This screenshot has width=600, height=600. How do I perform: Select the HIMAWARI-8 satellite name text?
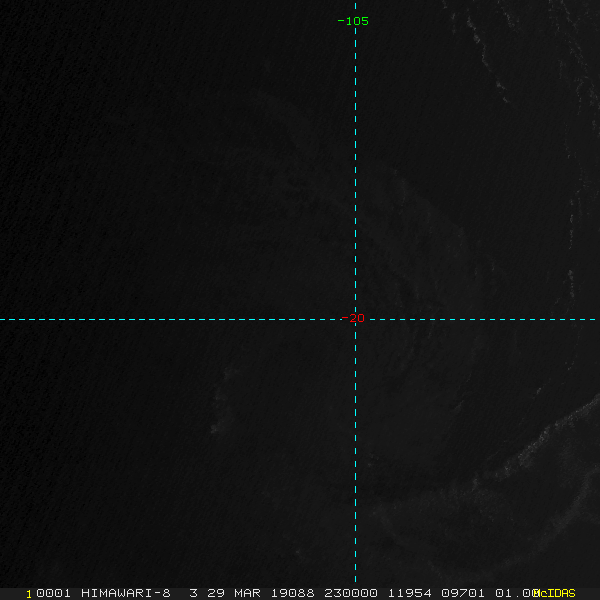coord(126,593)
